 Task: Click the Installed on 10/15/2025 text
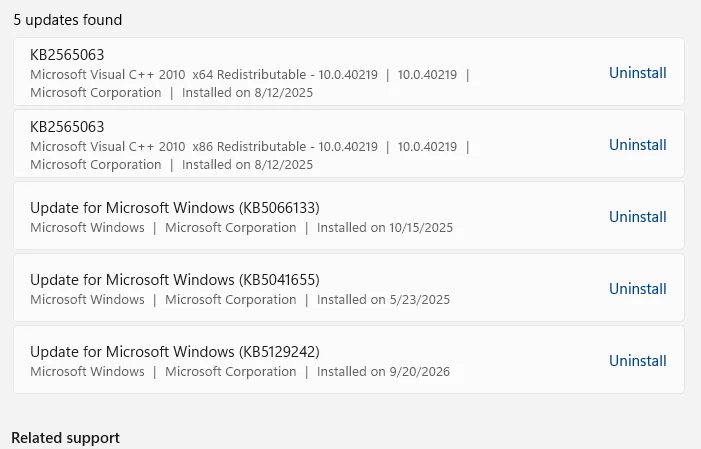(x=385, y=228)
